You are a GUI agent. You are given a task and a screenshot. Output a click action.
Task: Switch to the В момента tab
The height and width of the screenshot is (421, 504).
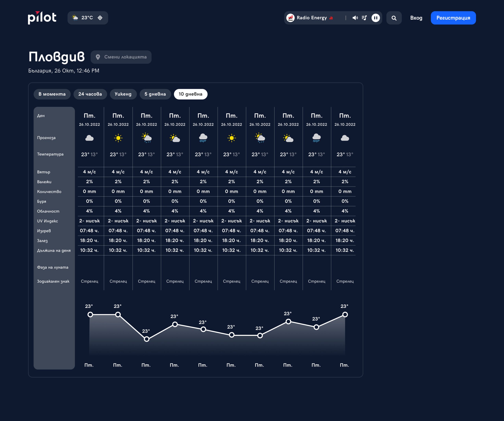(52, 94)
